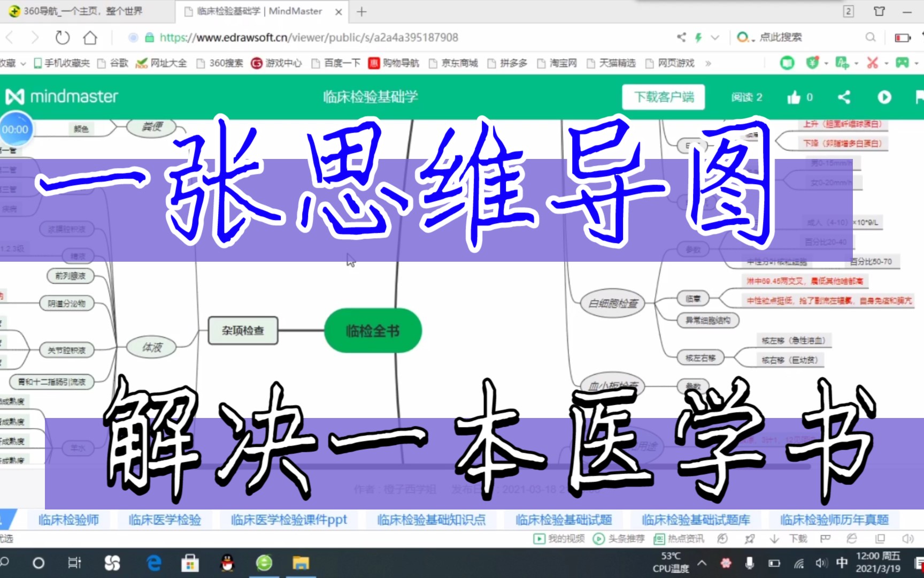
Task: Select the 杂项检查 mind map node
Action: click(x=243, y=331)
